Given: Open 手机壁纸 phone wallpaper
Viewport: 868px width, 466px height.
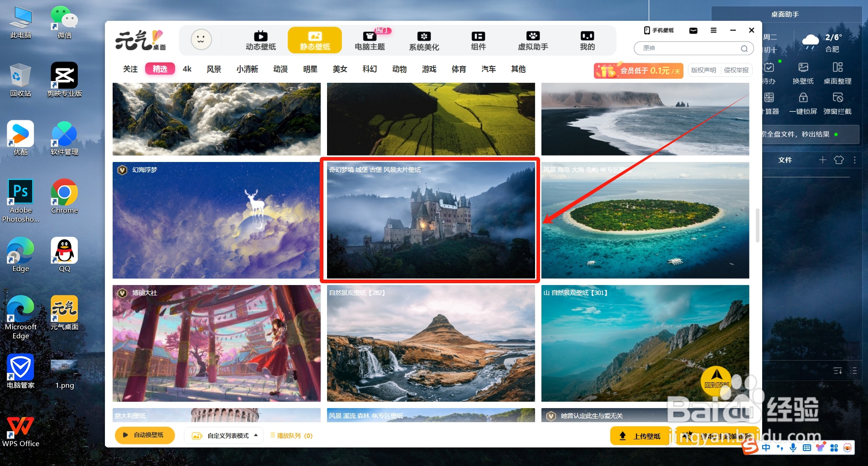Looking at the screenshot, I should (x=659, y=30).
